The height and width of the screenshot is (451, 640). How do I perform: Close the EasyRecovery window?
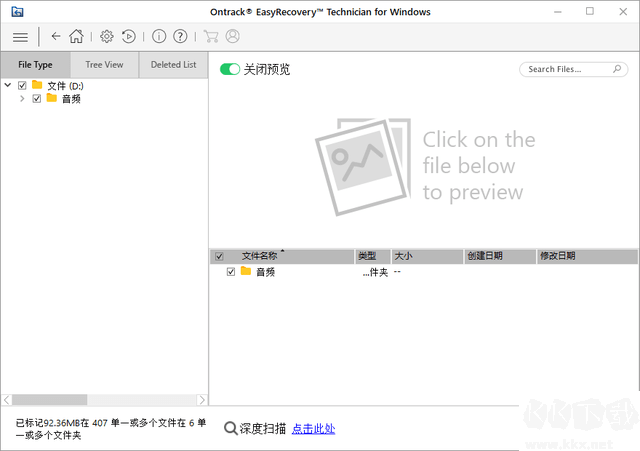[x=623, y=11]
